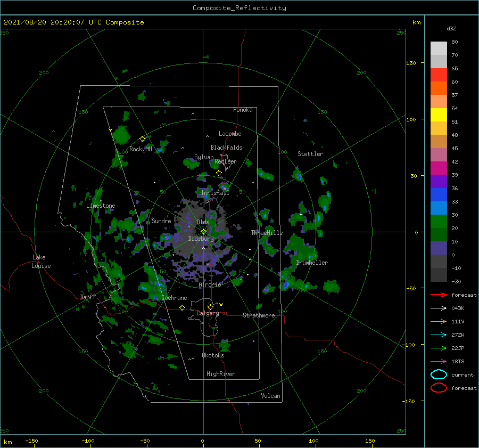Click the Composite_Reflectivity title text
This screenshot has height=448, width=479.
[239, 8]
